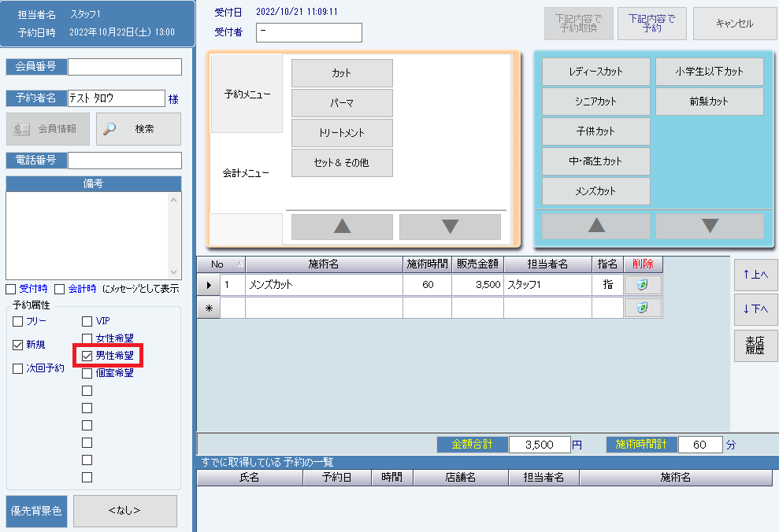Click the 優先背景色 color label
This screenshot has width=779, height=532.
point(36,511)
